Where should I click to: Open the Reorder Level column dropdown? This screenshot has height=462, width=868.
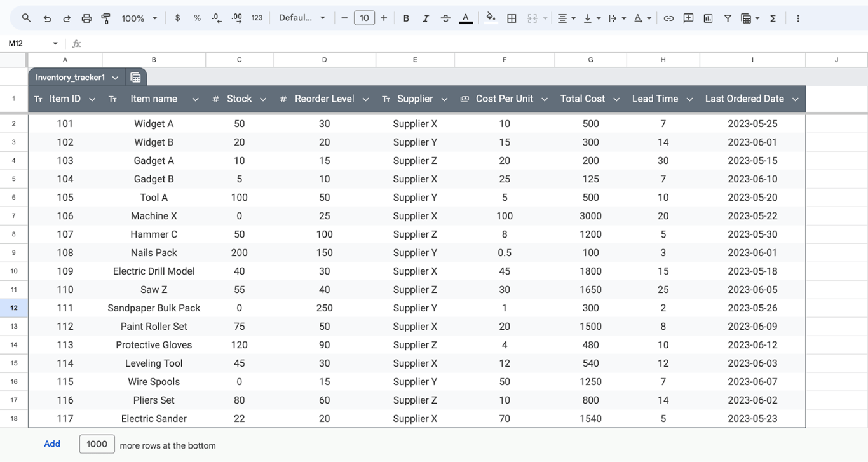[x=365, y=99]
